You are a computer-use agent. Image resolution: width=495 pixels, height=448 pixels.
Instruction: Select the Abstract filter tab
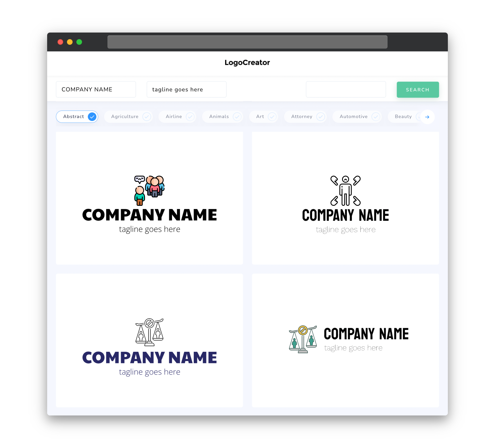coord(77,116)
